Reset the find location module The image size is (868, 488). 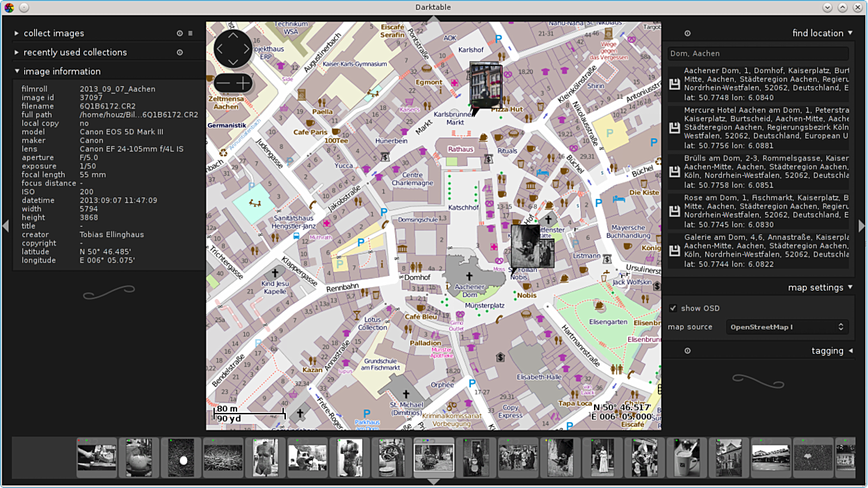coord(687,33)
